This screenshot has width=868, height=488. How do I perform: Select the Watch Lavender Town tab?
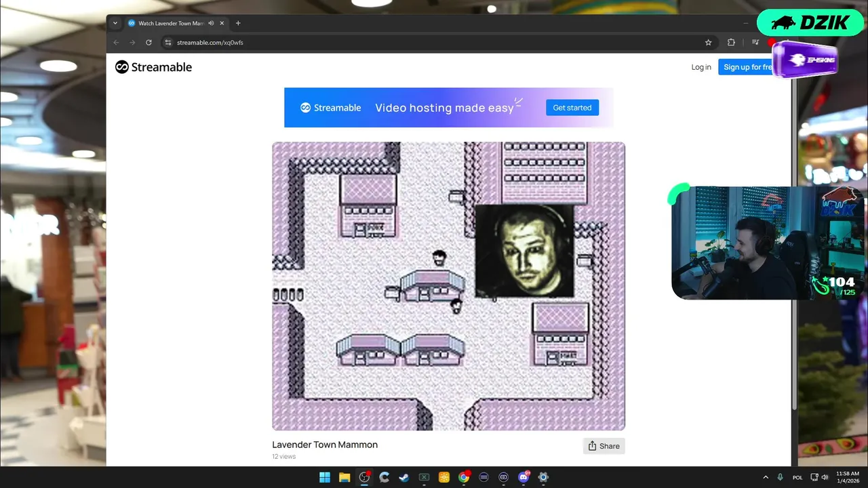[x=171, y=23]
